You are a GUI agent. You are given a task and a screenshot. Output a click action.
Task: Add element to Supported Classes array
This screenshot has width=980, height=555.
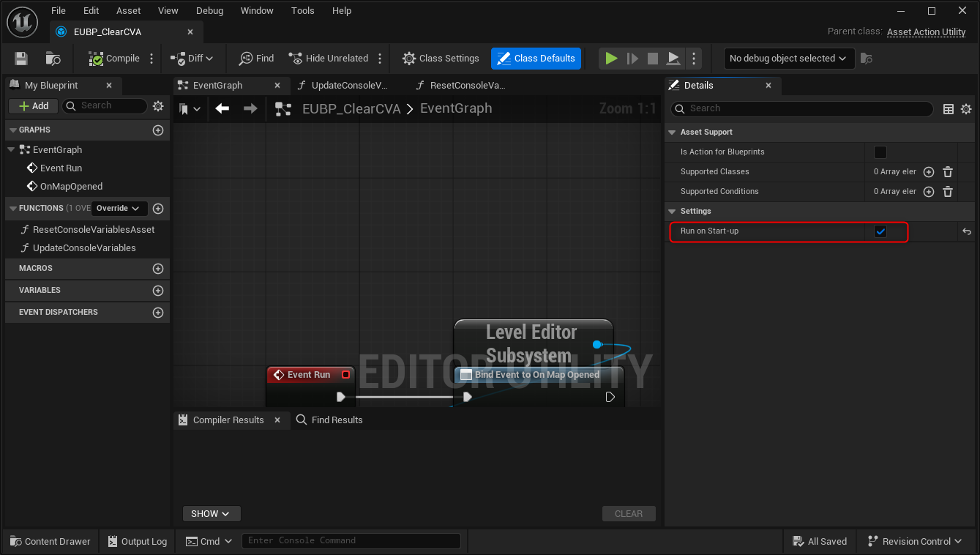pos(929,172)
